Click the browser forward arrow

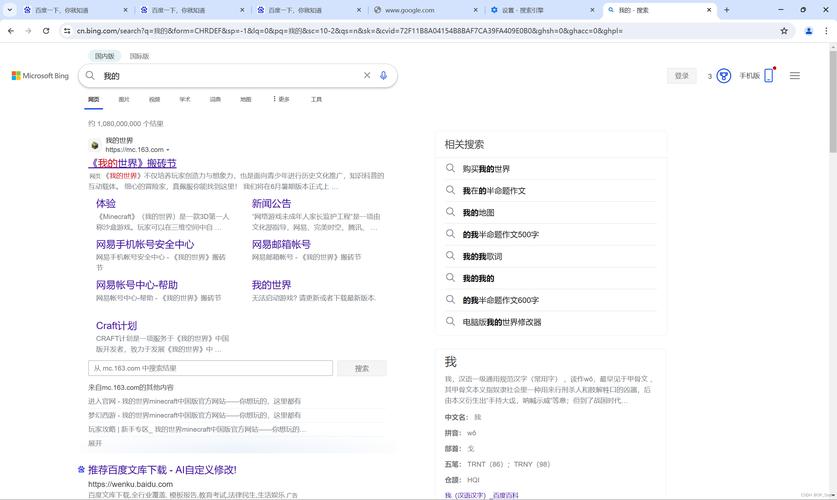[28, 31]
